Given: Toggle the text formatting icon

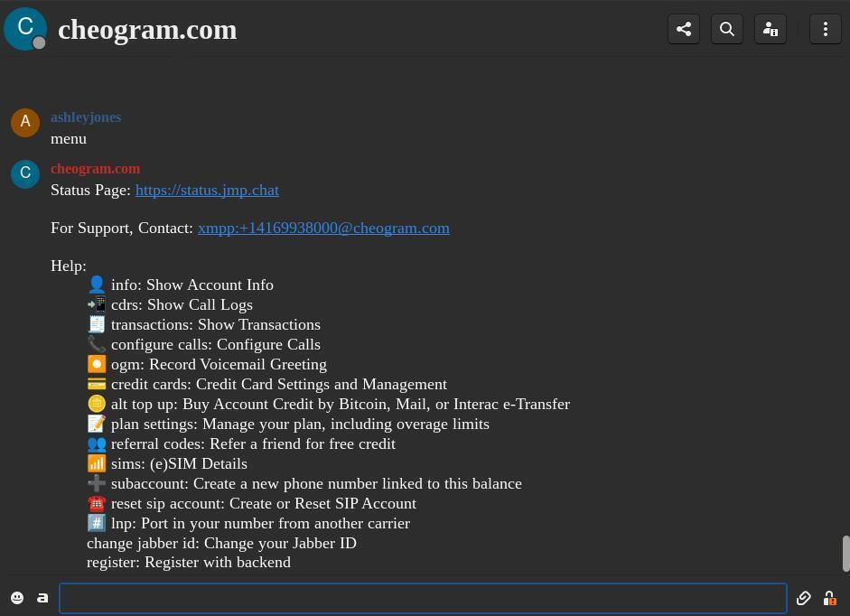Looking at the screenshot, I should (42, 598).
